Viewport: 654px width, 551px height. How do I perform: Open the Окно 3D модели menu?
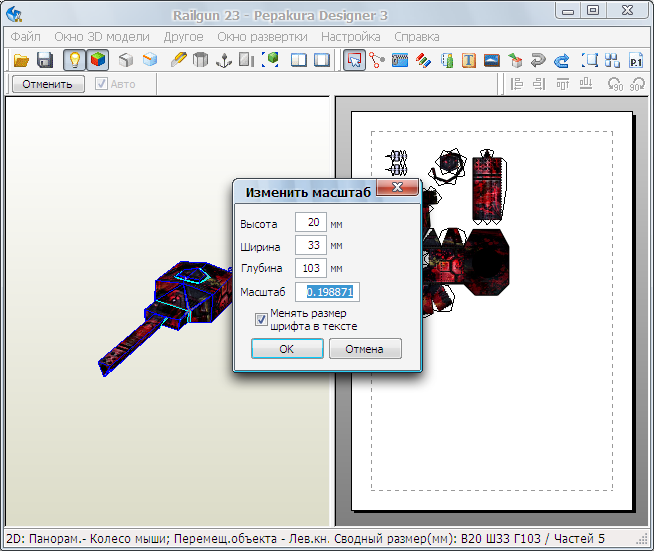(102, 37)
